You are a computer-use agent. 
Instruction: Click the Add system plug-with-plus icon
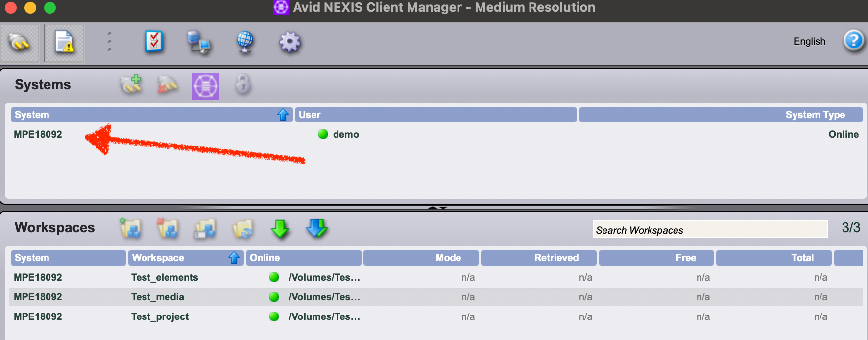click(x=131, y=85)
